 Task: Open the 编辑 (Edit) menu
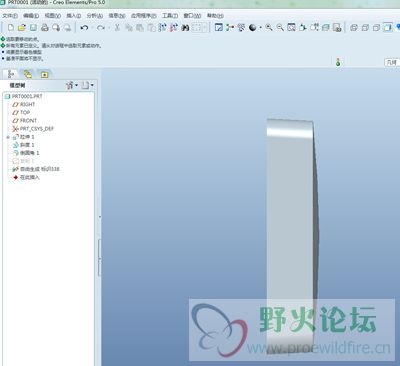[31, 16]
